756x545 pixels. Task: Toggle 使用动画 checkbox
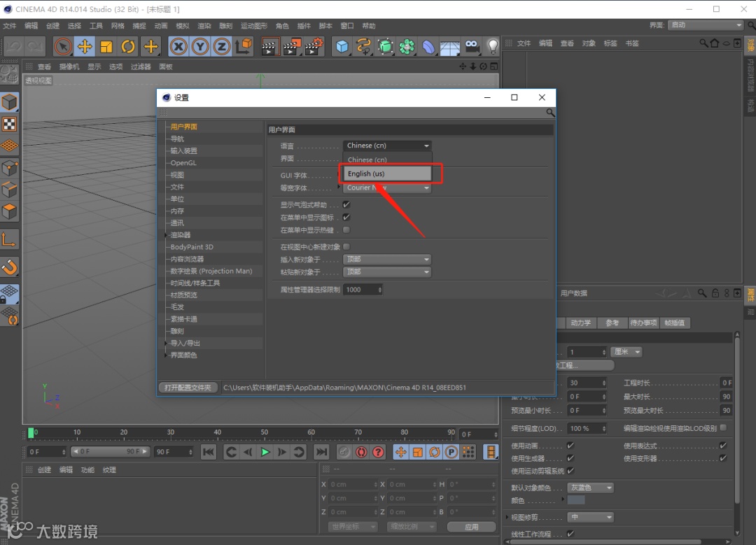tap(570, 445)
